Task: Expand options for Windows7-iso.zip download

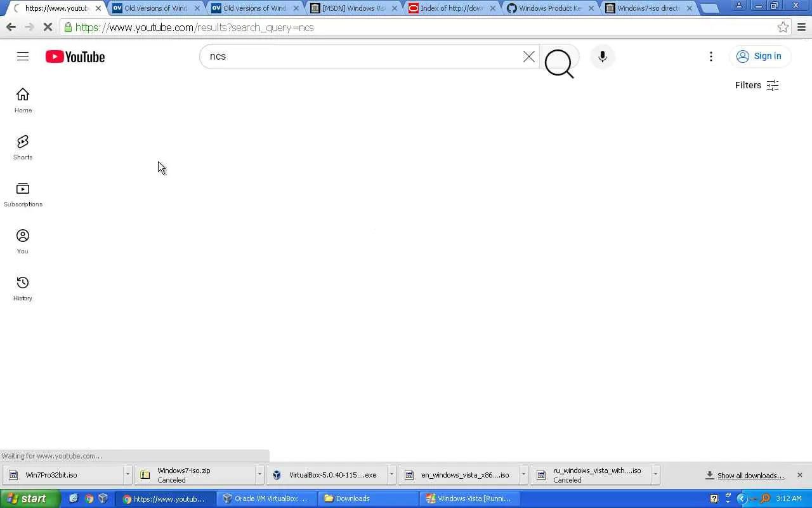Action: click(259, 475)
